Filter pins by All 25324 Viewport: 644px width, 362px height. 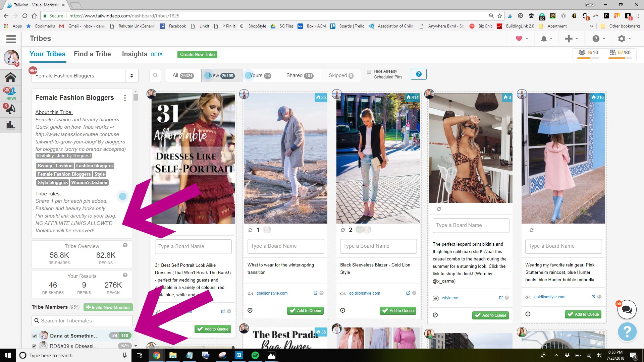(x=183, y=75)
